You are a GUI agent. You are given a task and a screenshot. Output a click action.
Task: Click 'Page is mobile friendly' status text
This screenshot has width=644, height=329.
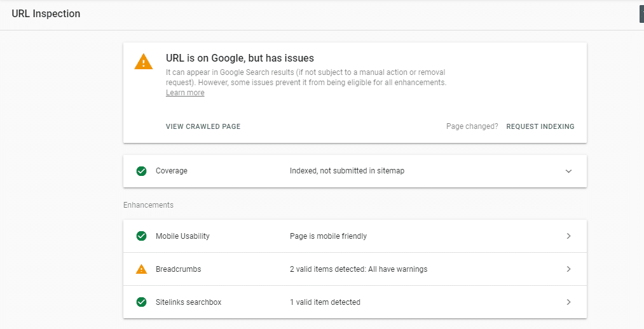328,236
